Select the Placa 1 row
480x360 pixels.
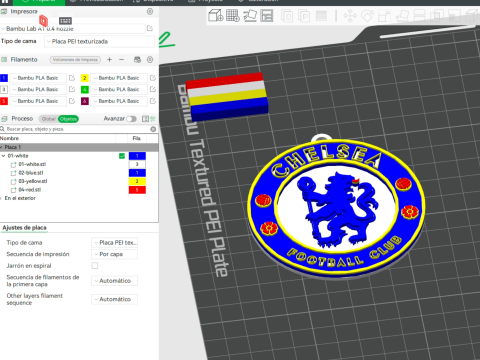pos(79,147)
